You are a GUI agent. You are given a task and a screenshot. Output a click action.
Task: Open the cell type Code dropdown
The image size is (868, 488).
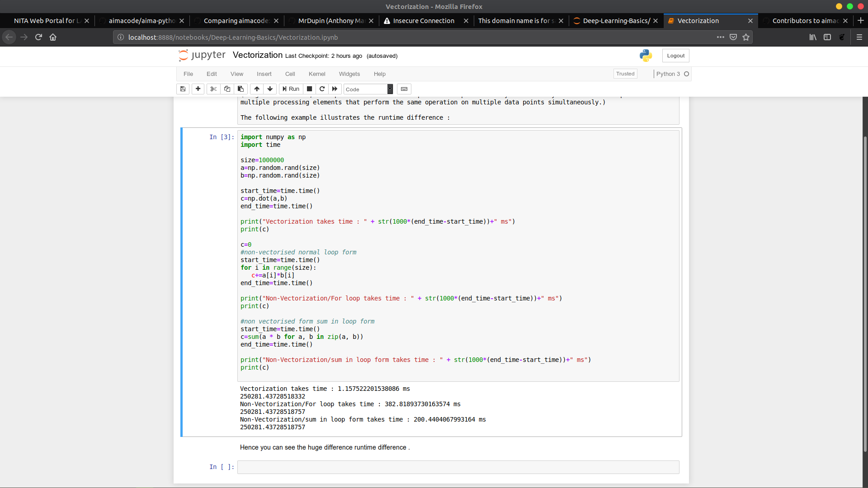(x=368, y=89)
